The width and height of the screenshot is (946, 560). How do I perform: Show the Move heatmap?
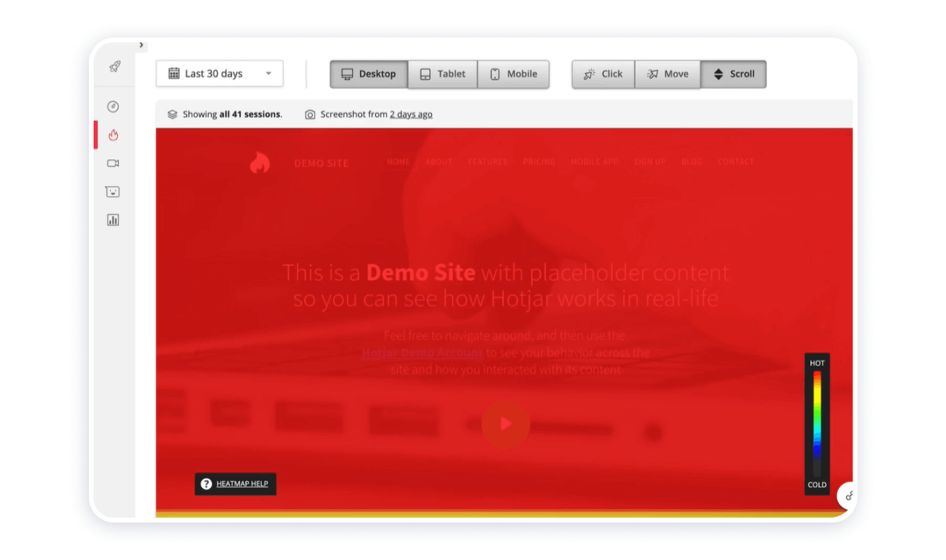tap(668, 74)
